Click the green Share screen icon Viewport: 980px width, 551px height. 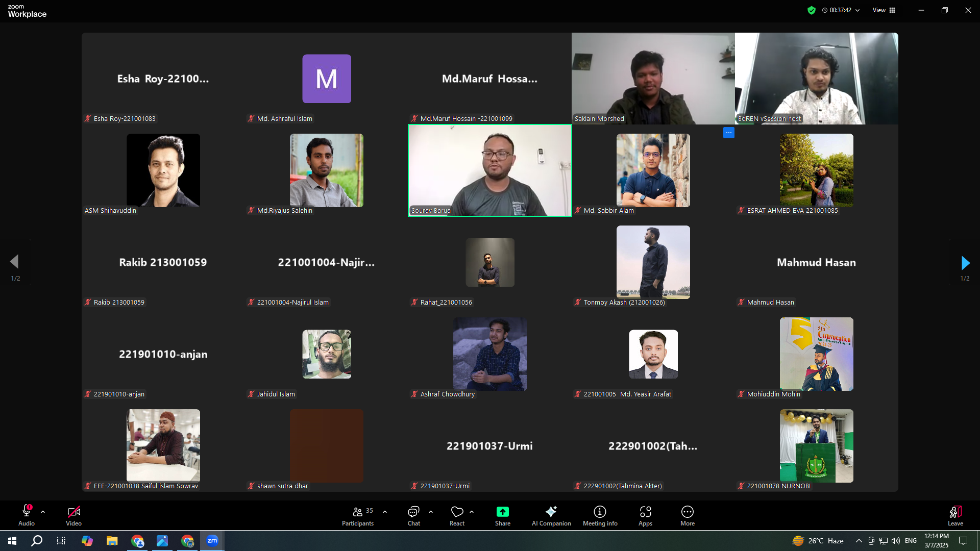coord(502,512)
